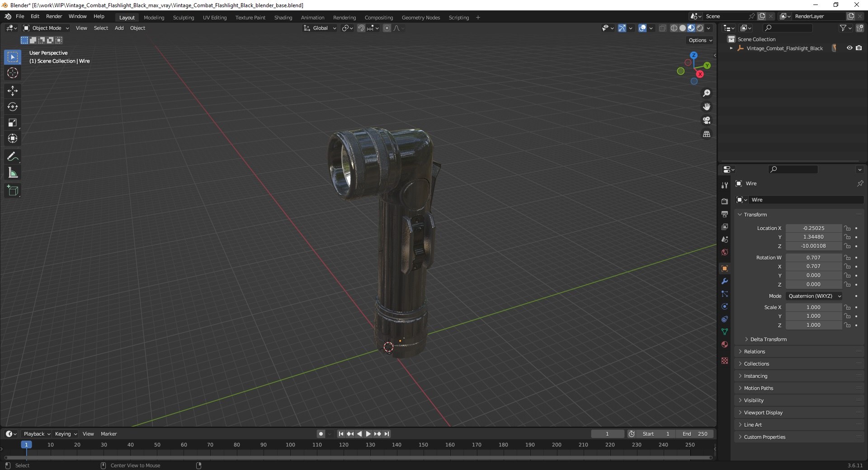Pick the Measure tool
This screenshot has height=470, width=868.
pos(13,173)
